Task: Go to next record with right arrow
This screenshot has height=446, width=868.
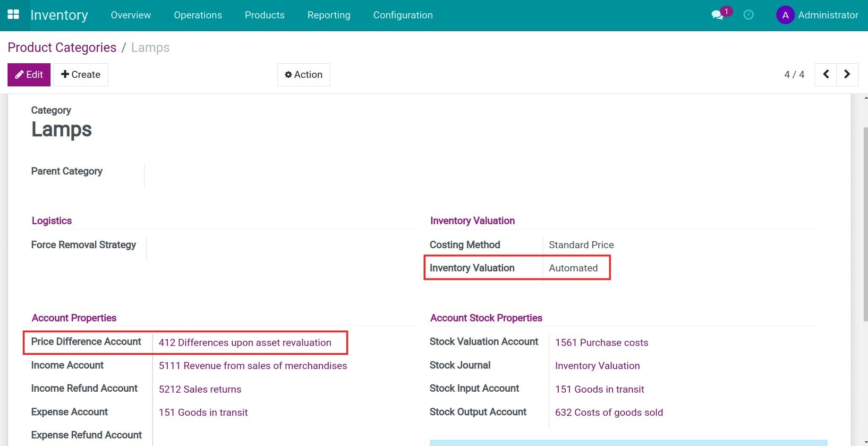Action: (x=847, y=74)
